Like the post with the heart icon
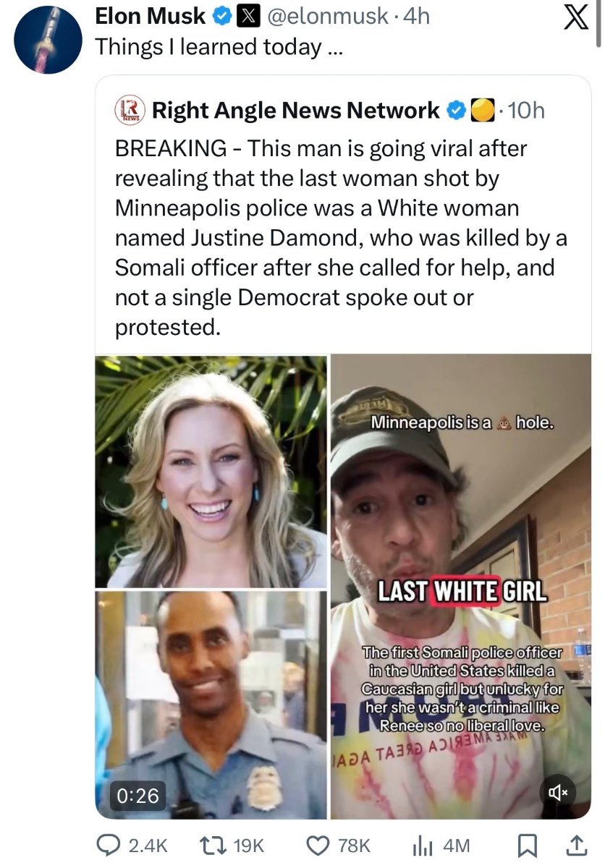 pyautogui.click(x=316, y=845)
